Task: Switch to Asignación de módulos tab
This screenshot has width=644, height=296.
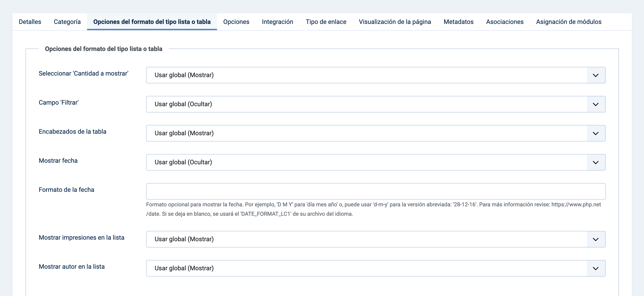Action: [569, 22]
